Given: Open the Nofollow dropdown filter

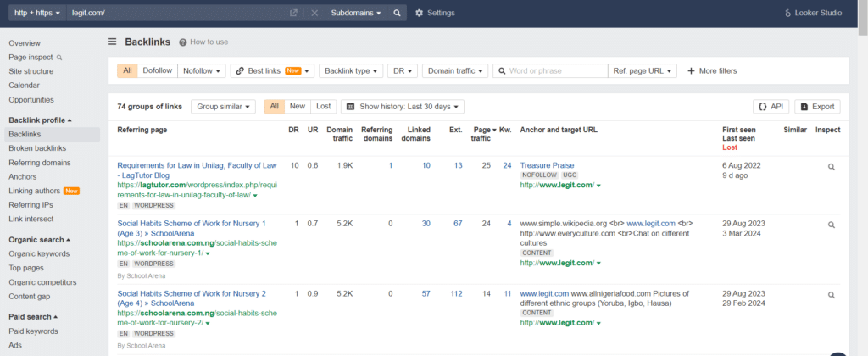Looking at the screenshot, I should pos(202,71).
